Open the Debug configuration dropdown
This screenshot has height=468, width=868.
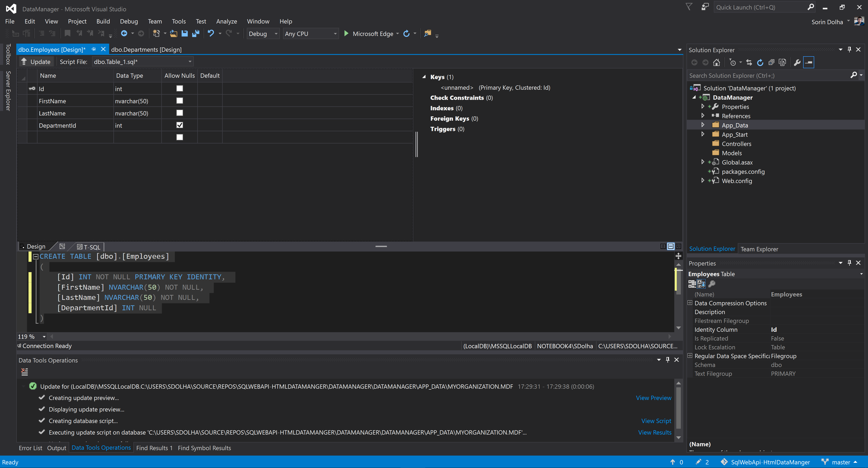pos(276,34)
